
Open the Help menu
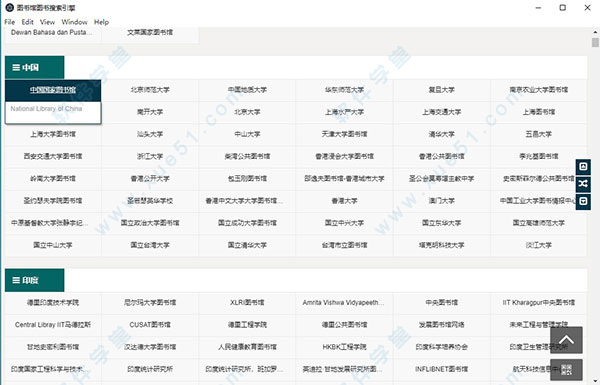click(x=101, y=22)
